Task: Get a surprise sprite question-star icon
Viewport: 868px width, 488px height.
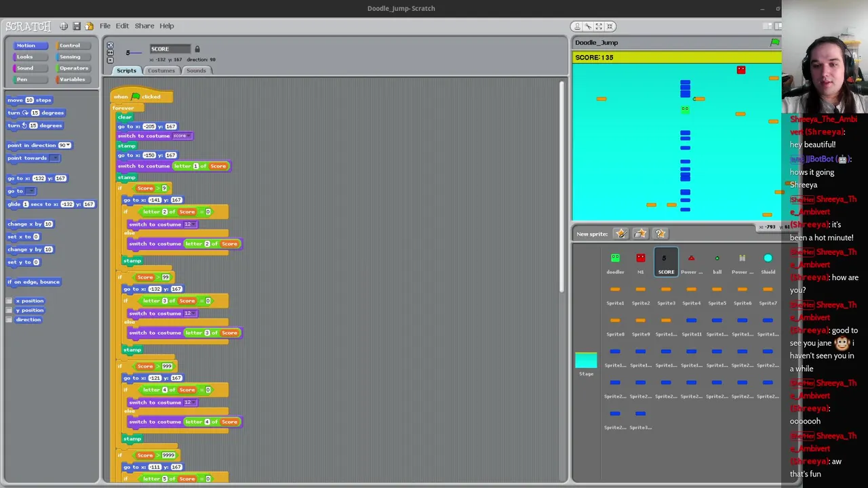Action: [660, 234]
